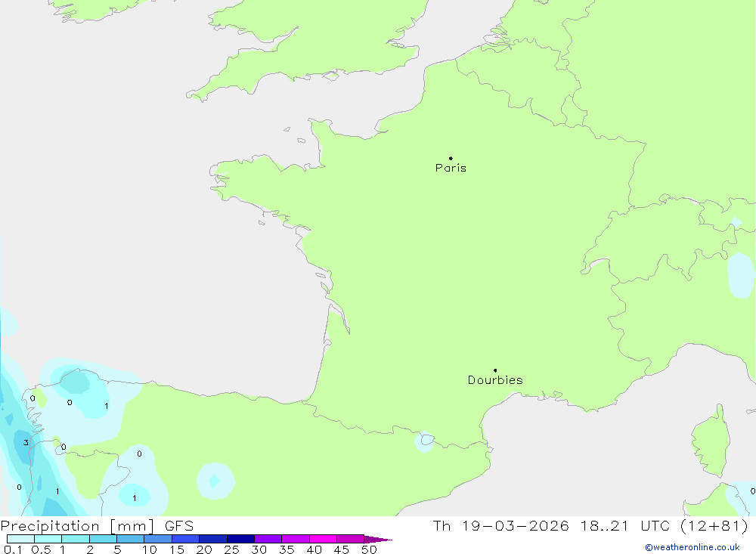Click the Dourbies location dot marker

(495, 370)
